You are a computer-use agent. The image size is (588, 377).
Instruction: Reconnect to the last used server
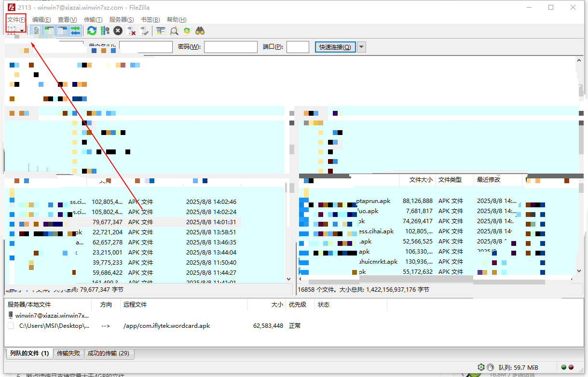(143, 30)
